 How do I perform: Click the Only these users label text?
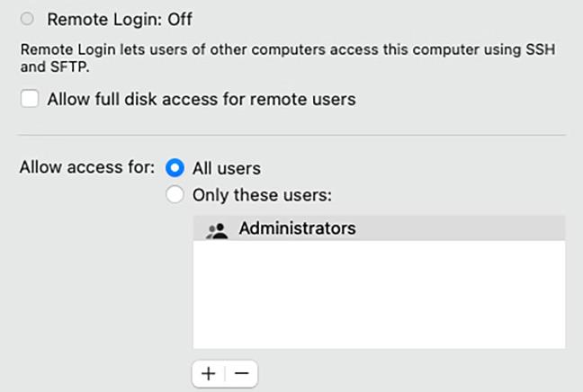point(263,194)
